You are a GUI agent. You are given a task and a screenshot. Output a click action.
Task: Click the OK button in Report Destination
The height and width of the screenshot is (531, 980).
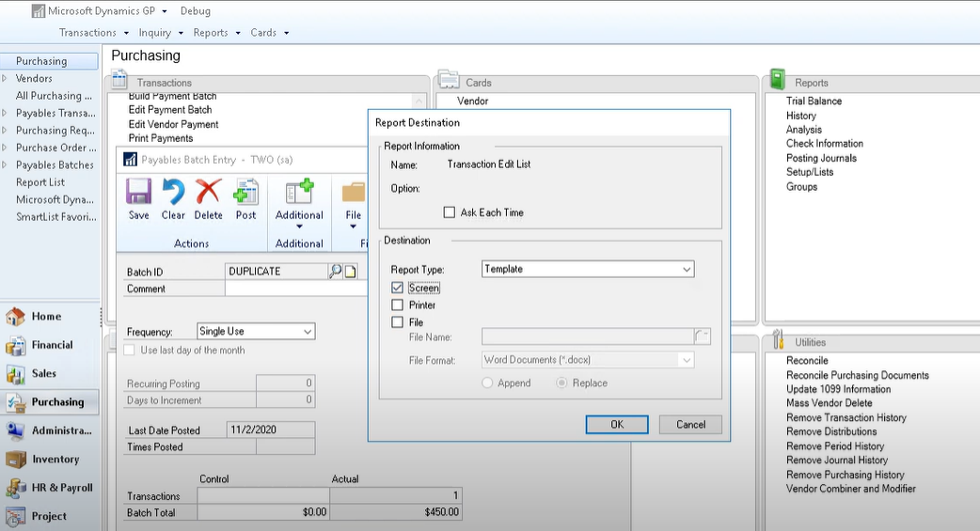point(617,425)
